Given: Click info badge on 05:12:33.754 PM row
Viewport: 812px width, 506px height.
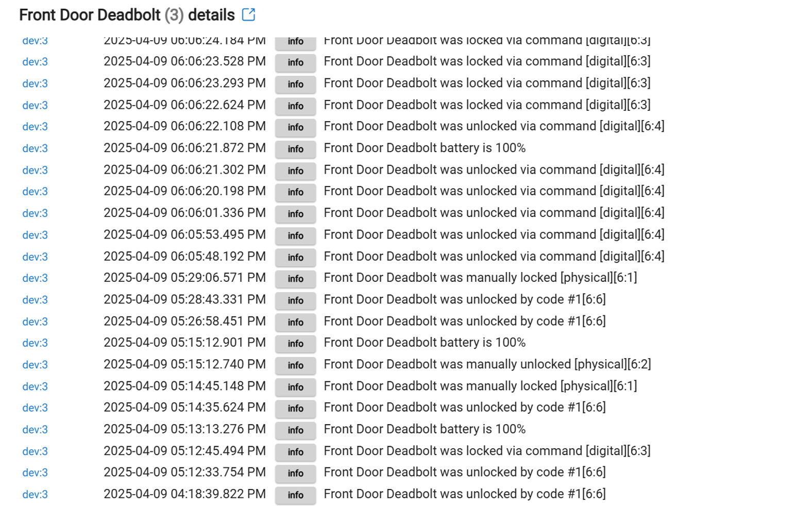Looking at the screenshot, I should pyautogui.click(x=295, y=474).
